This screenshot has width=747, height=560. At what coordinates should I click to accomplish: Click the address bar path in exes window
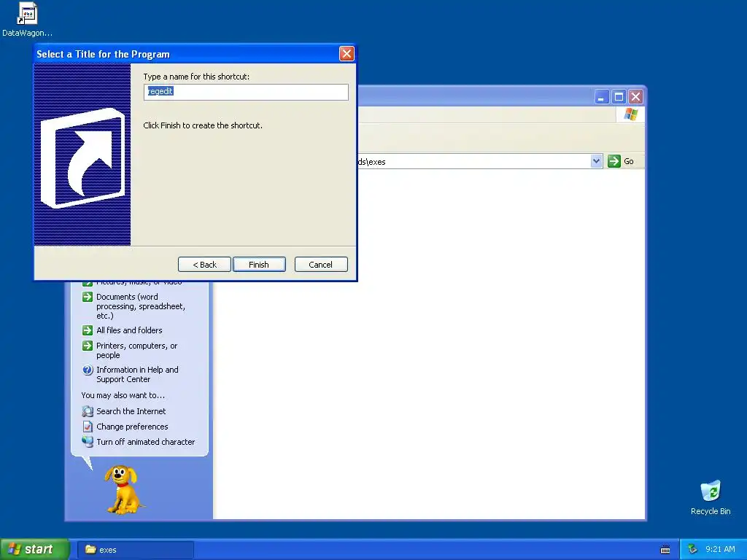click(x=474, y=161)
